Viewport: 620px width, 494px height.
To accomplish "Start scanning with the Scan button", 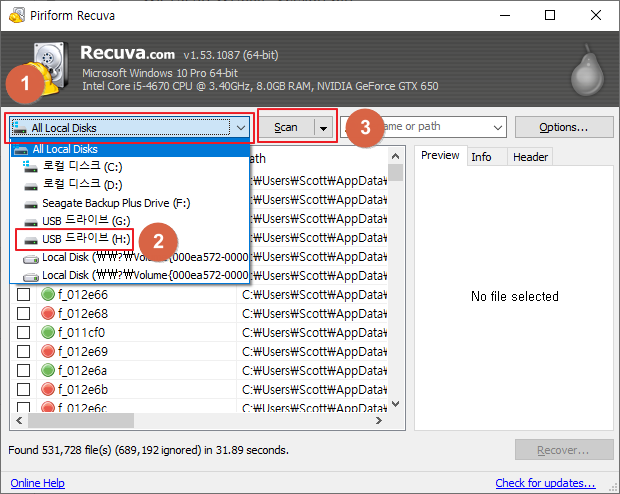I will (286, 127).
